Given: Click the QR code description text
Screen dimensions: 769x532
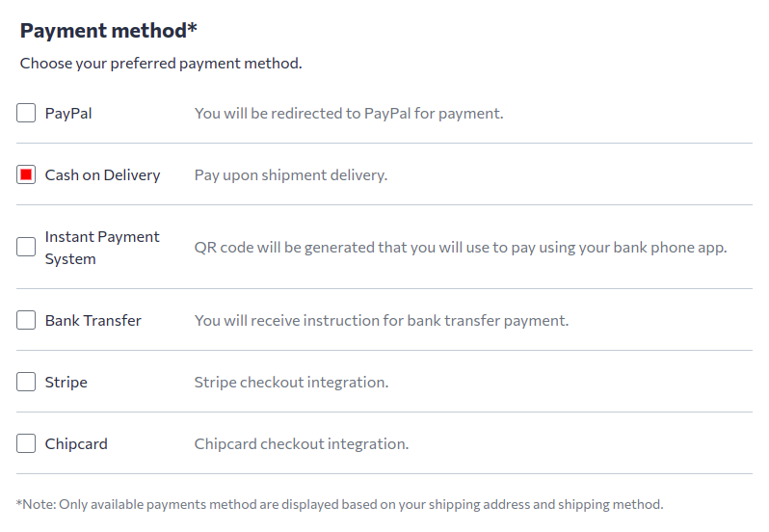Looking at the screenshot, I should pos(460,248).
